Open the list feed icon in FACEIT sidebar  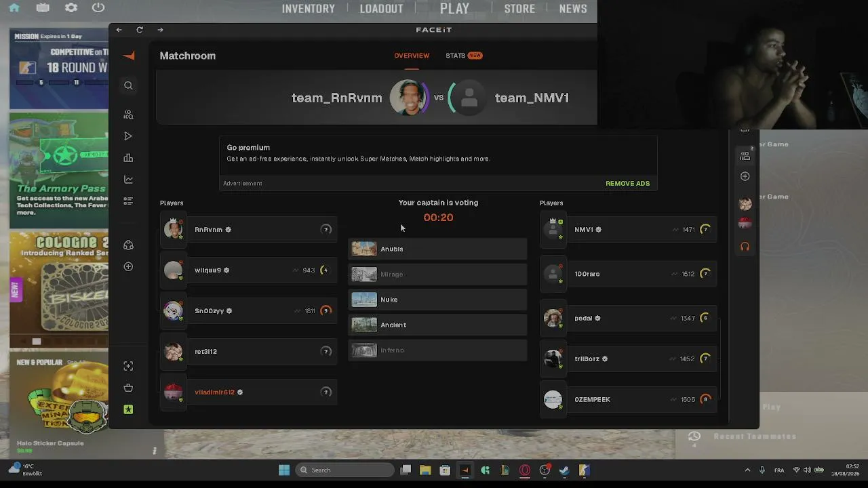tap(128, 201)
